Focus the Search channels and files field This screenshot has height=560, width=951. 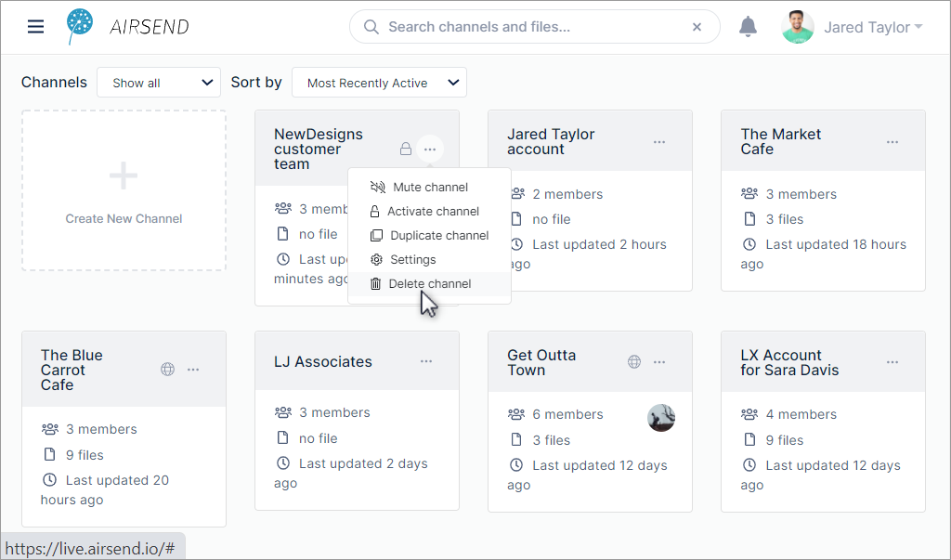(x=534, y=27)
